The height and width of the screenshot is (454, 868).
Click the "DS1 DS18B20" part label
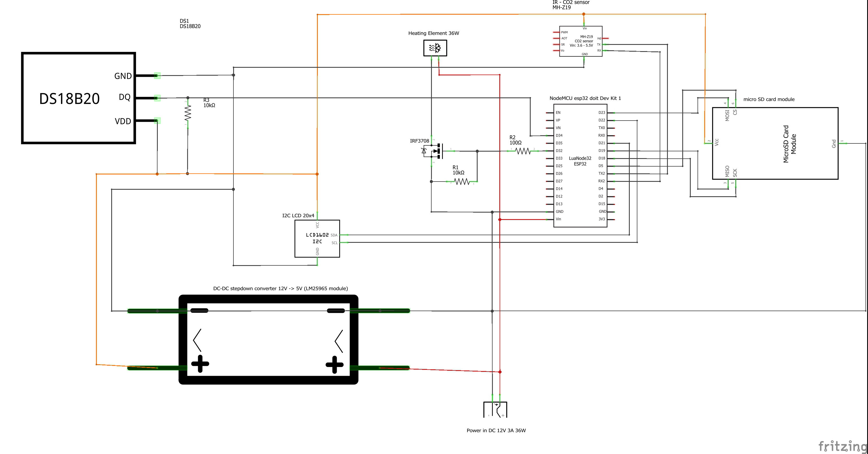click(x=190, y=24)
